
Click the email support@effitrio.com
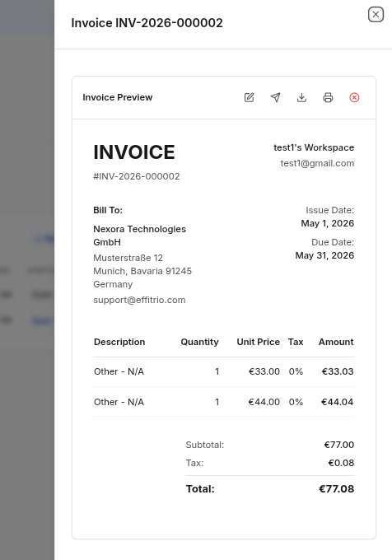point(139,300)
